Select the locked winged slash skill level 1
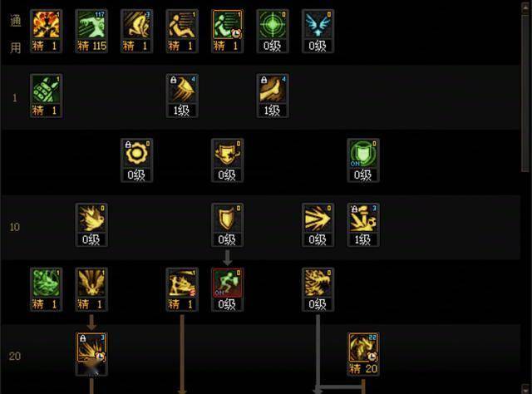This screenshot has width=532, height=394. tap(182, 96)
